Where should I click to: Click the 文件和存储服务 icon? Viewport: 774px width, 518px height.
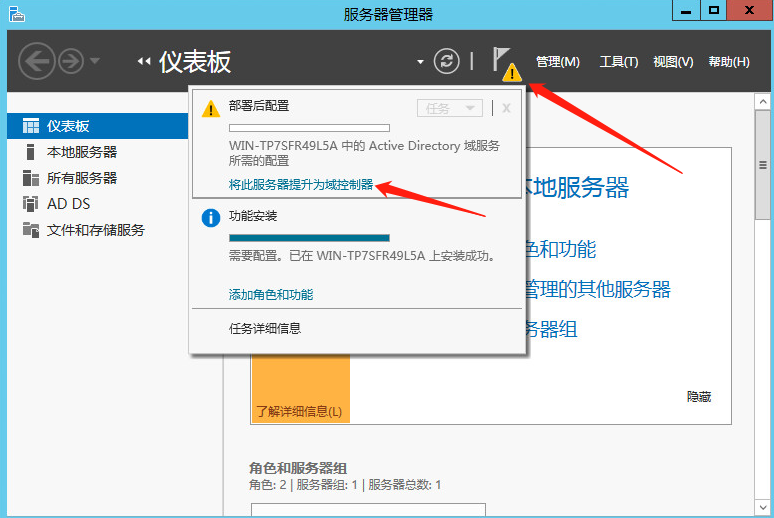(31, 230)
